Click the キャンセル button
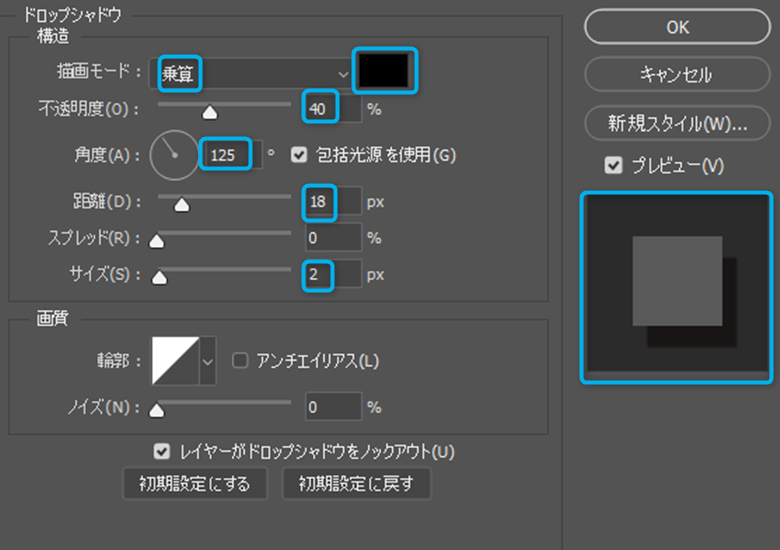Viewport: 780px width, 550px height. (677, 75)
